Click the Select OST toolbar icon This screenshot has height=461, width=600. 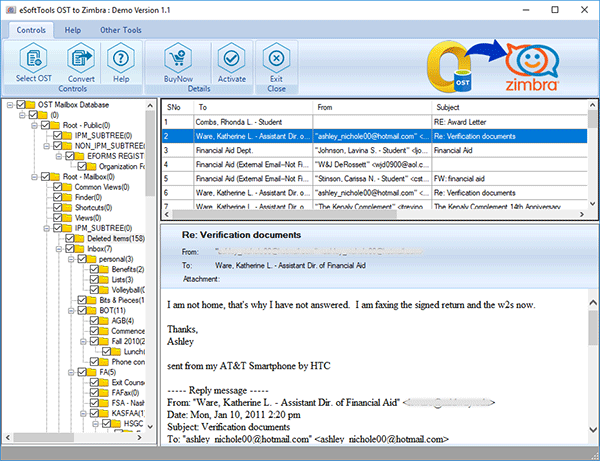coord(33,59)
